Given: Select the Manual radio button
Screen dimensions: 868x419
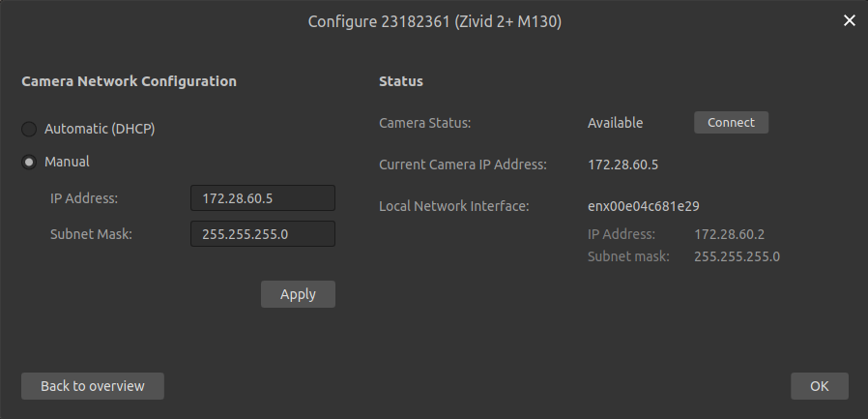Looking at the screenshot, I should 29,162.
